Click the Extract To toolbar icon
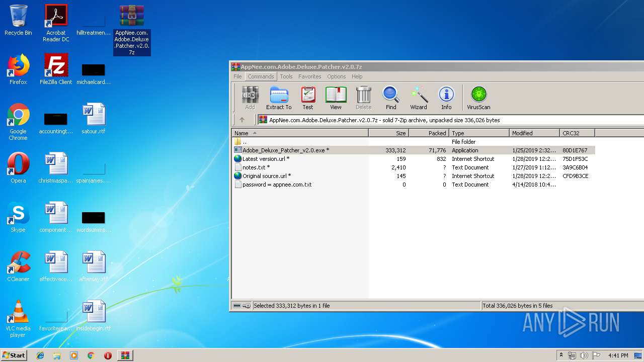The height and width of the screenshot is (362, 644). point(279,98)
